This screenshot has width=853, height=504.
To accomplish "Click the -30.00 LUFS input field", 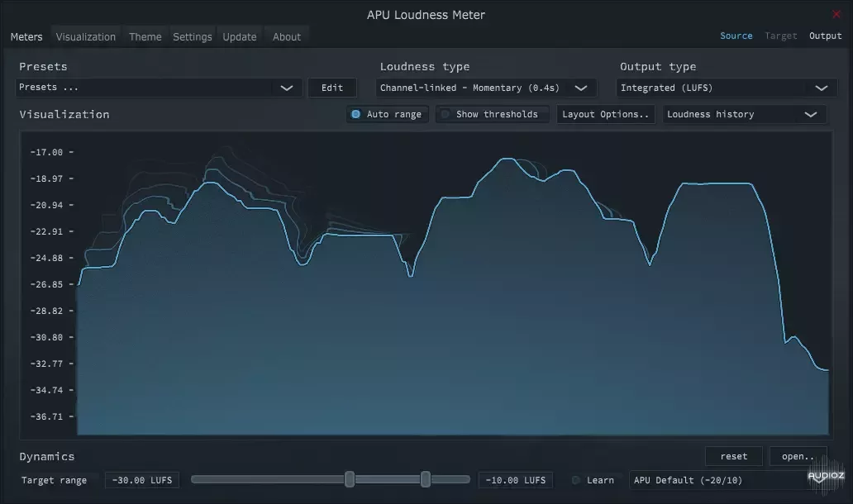I will (141, 480).
